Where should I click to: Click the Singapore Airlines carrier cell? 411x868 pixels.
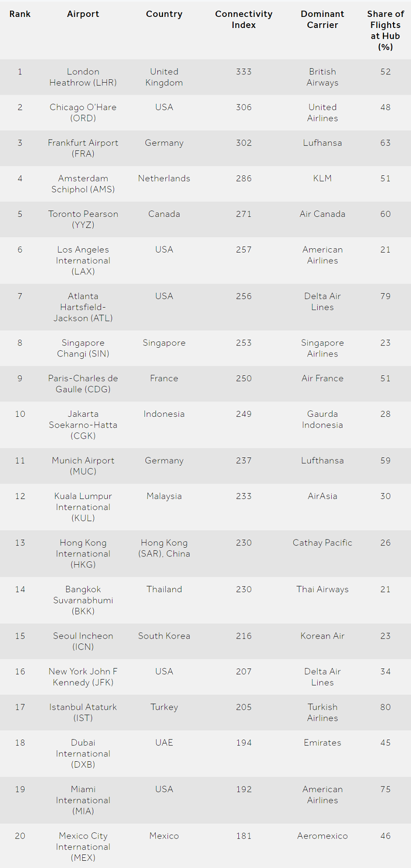pyautogui.click(x=323, y=348)
